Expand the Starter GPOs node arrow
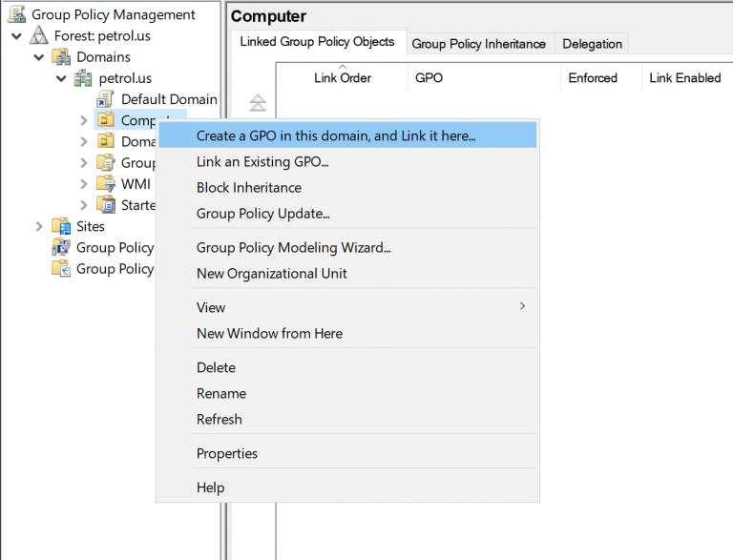Viewport: 733px width, 560px height. 84,205
